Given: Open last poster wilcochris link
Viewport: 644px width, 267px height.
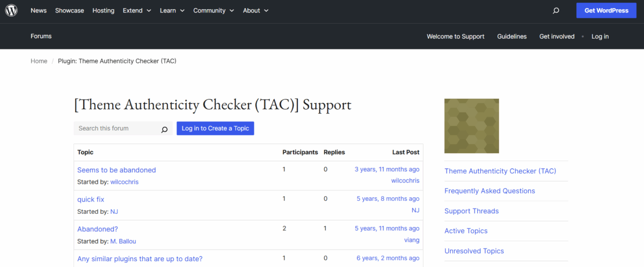Looking at the screenshot, I should pos(405,181).
